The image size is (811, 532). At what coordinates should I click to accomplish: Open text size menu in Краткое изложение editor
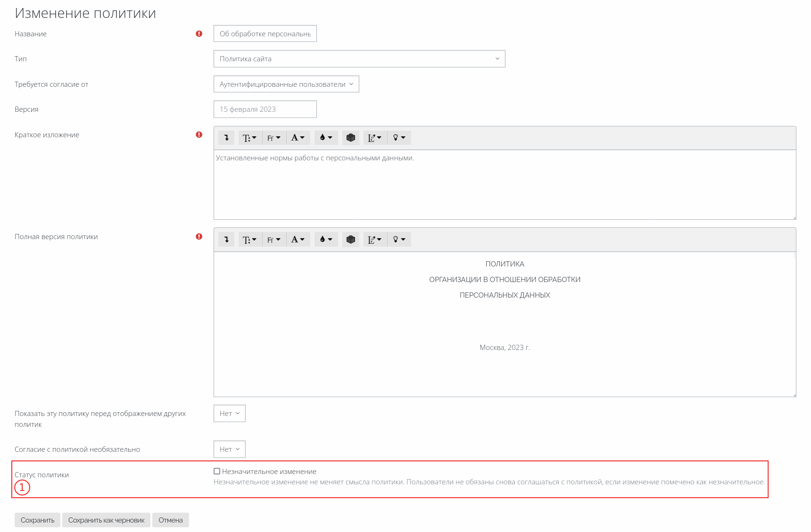coord(249,138)
